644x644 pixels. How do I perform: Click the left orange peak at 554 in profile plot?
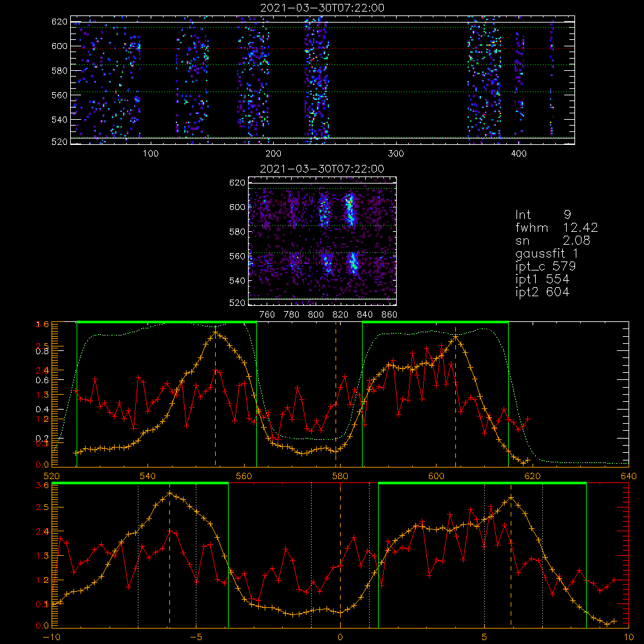coord(215,332)
